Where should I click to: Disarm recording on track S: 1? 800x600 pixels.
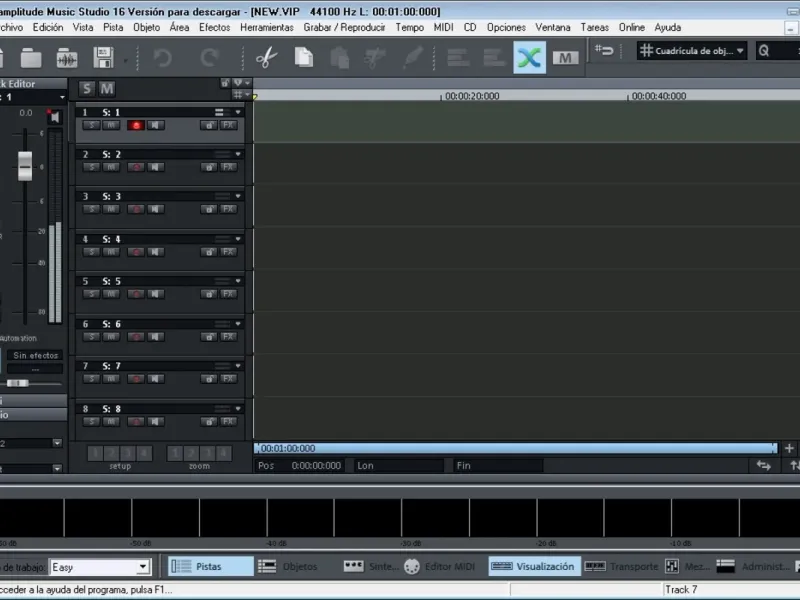136,126
